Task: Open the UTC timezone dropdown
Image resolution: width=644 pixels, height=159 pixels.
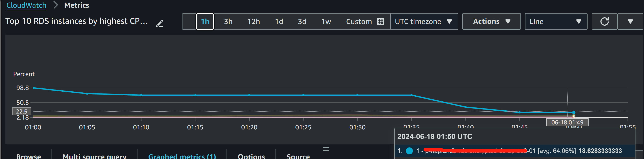Action: point(424,21)
